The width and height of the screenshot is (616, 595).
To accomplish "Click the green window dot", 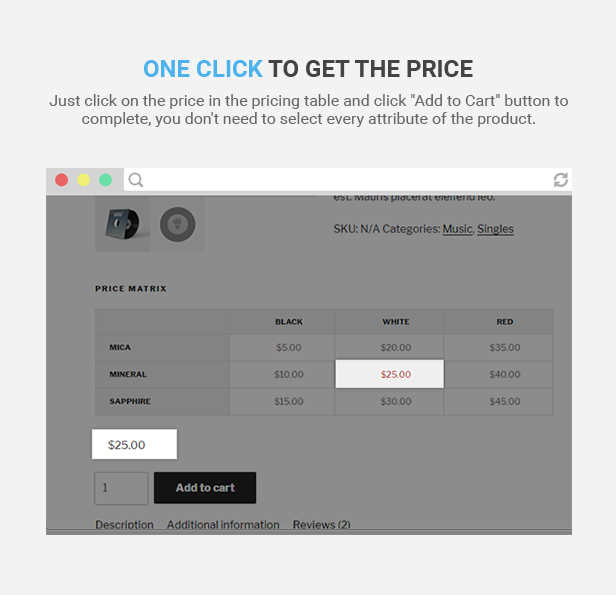I will [x=105, y=180].
